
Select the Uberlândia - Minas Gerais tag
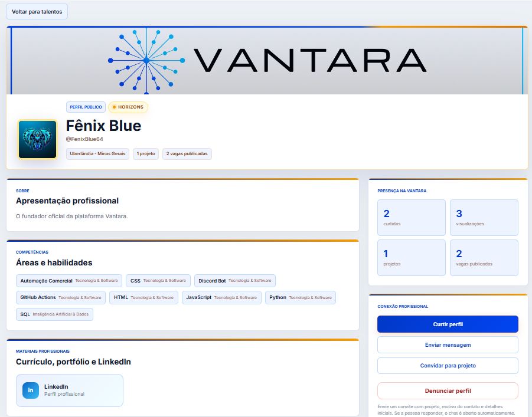(x=97, y=153)
